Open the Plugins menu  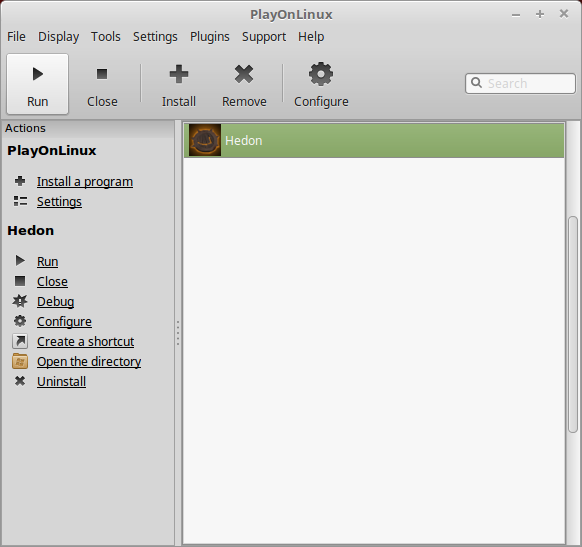pyautogui.click(x=210, y=37)
